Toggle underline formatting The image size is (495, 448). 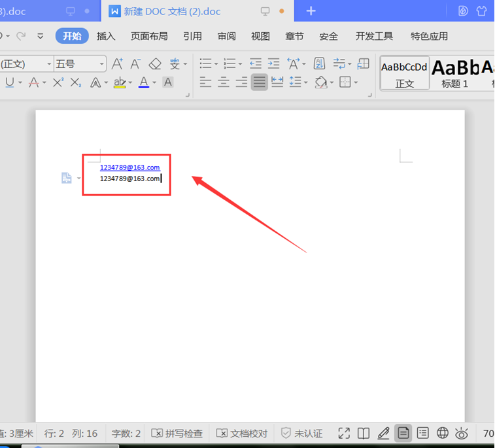tap(10, 82)
